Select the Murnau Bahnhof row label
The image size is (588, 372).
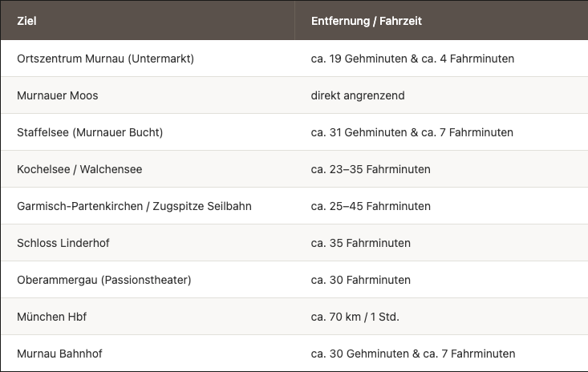(x=59, y=354)
